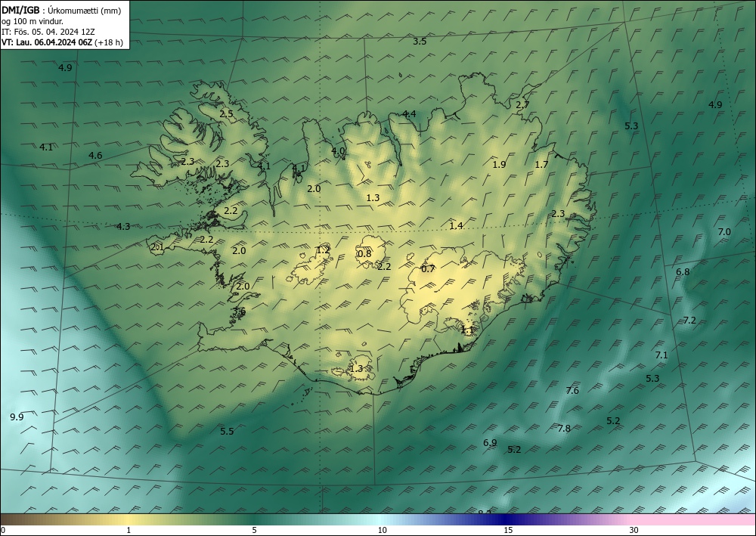Click the 2.5 value in the Westfjords
The height and width of the screenshot is (536, 756).
[x=226, y=114]
